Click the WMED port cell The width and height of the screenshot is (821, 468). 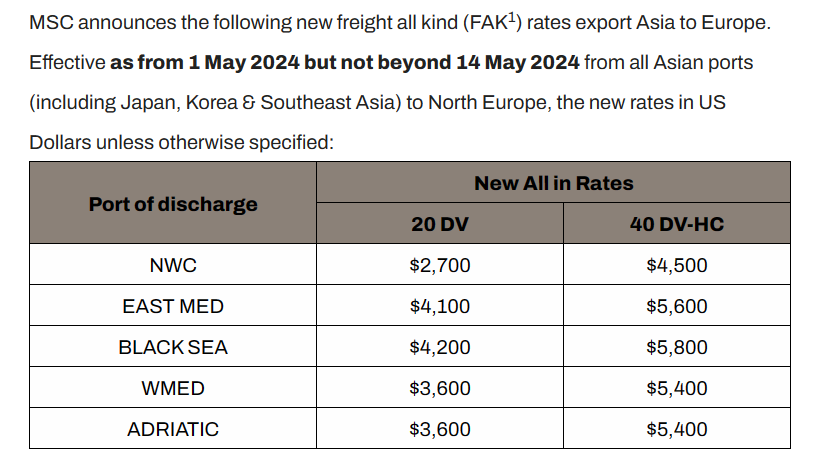pos(173,387)
